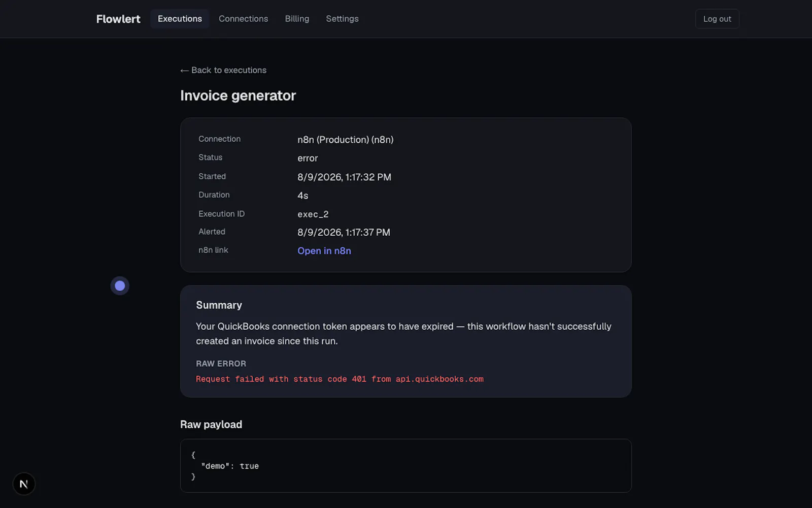Switch to the Connections tab
The height and width of the screenshot is (508, 812).
(243, 19)
